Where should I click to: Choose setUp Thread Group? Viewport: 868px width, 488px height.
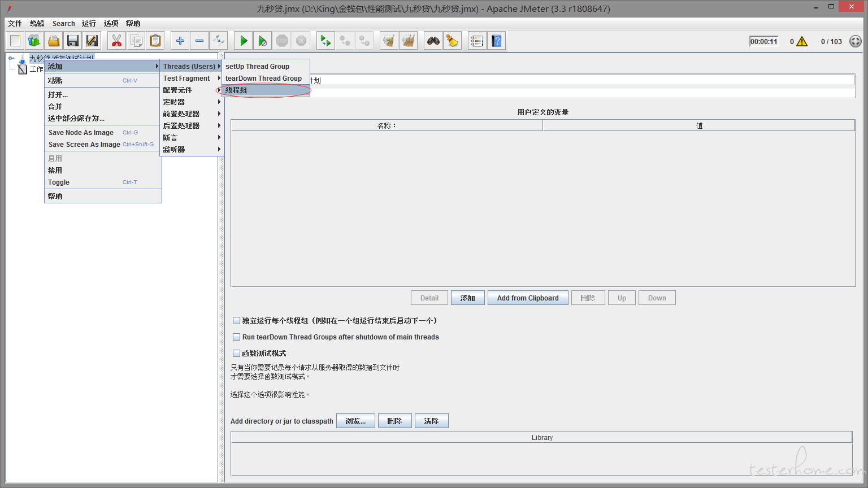pos(266,66)
